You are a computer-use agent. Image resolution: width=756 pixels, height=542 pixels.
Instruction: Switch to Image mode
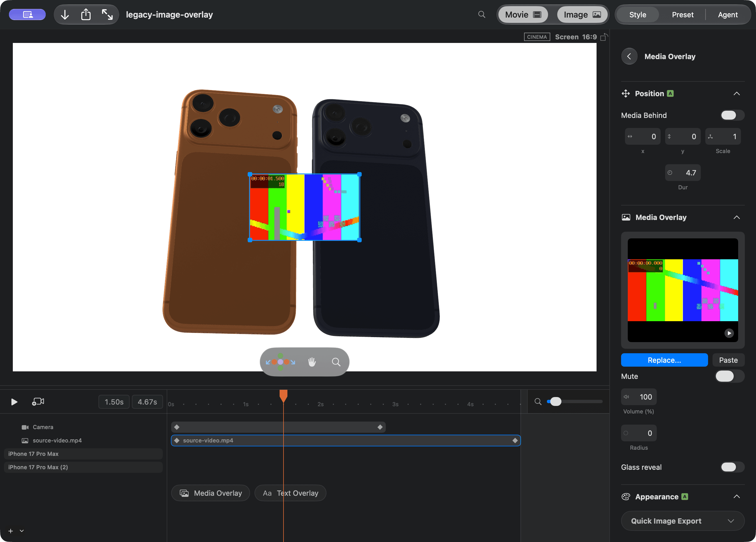pyautogui.click(x=582, y=15)
